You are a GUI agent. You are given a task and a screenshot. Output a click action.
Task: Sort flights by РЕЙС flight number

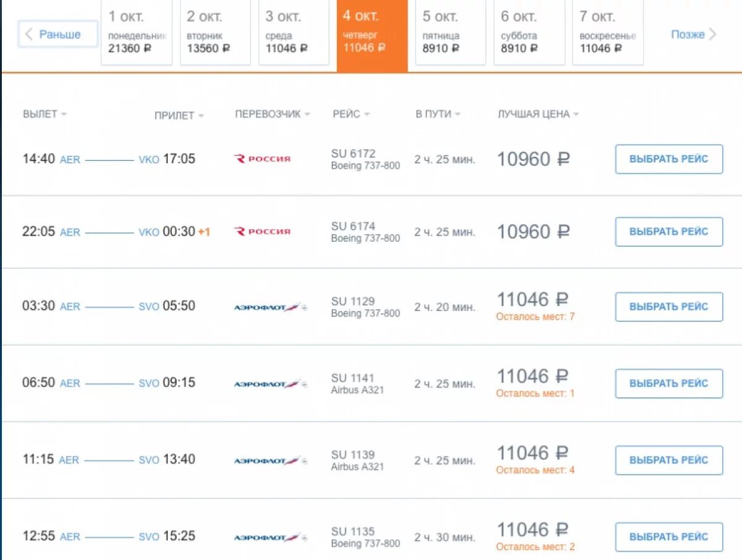pos(351,114)
